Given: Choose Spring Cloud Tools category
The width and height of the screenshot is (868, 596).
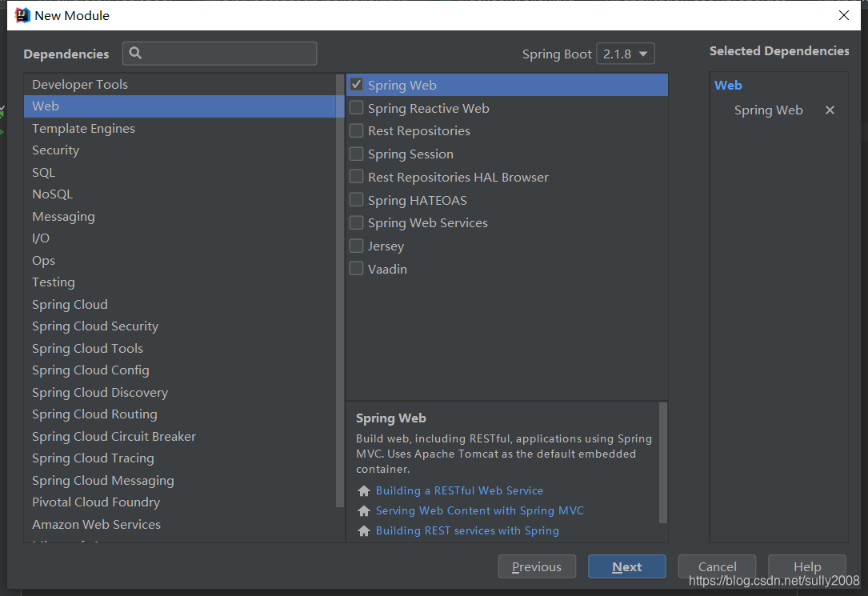Looking at the screenshot, I should click(181, 348).
